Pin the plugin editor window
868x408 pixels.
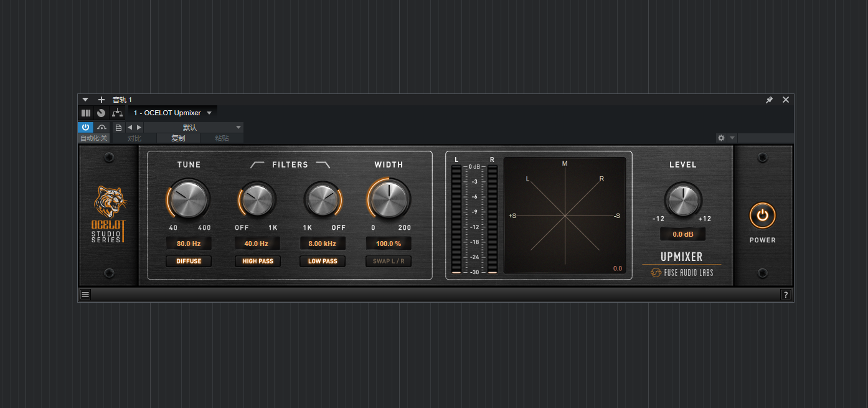[x=769, y=100]
